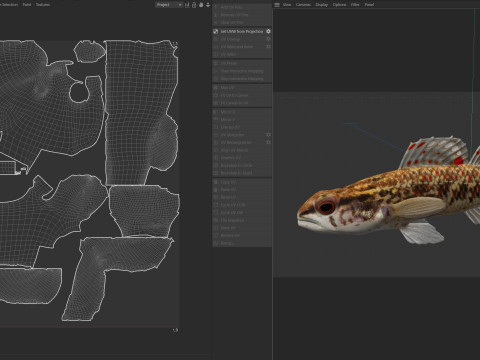This screenshot has height=360, width=480.
Task: Open the 3D viewport Filter menu
Action: coord(355,5)
